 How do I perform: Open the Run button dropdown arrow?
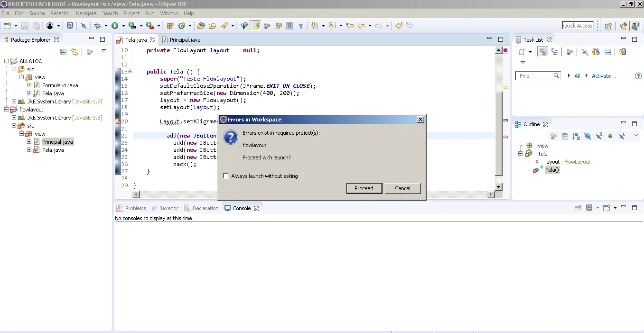pos(123,26)
